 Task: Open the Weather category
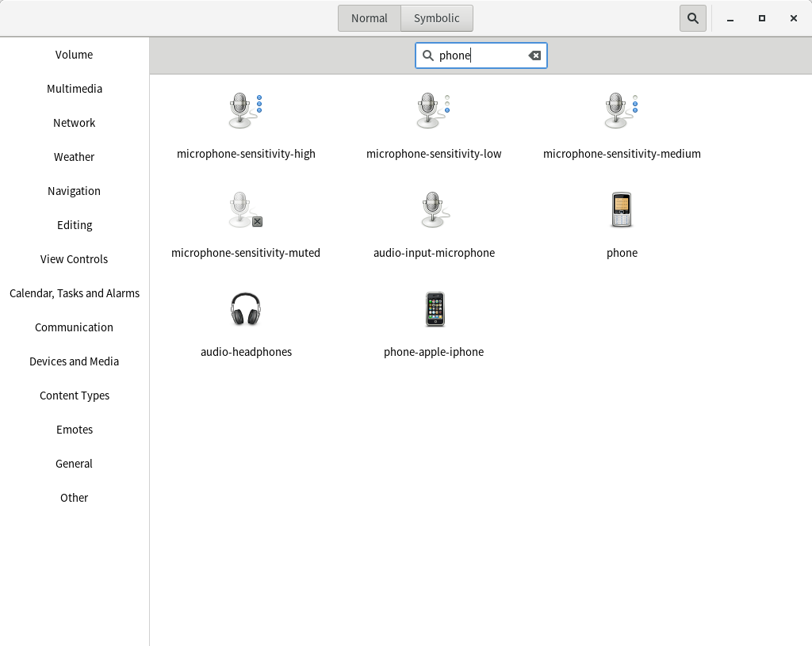74,158
